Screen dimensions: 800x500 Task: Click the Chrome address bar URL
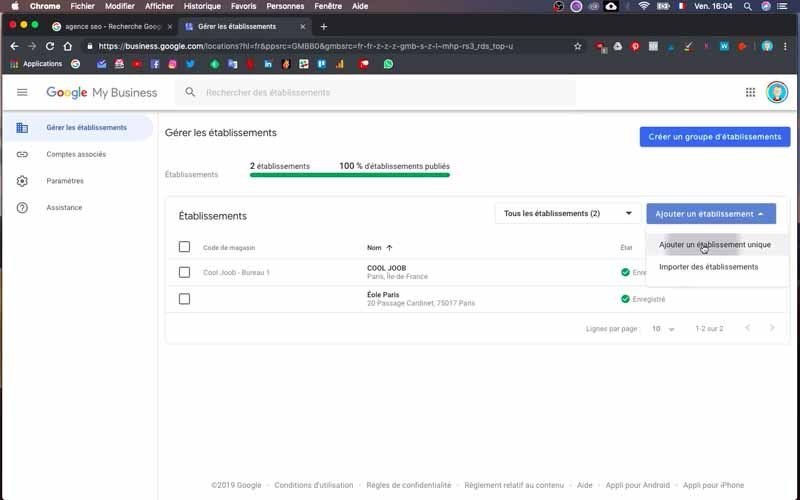click(x=306, y=46)
